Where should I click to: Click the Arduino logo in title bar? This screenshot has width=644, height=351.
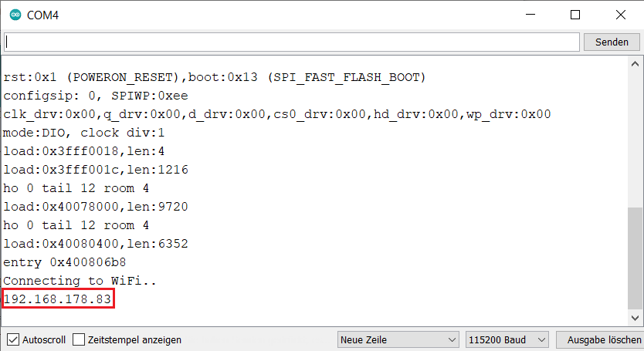click(x=14, y=15)
